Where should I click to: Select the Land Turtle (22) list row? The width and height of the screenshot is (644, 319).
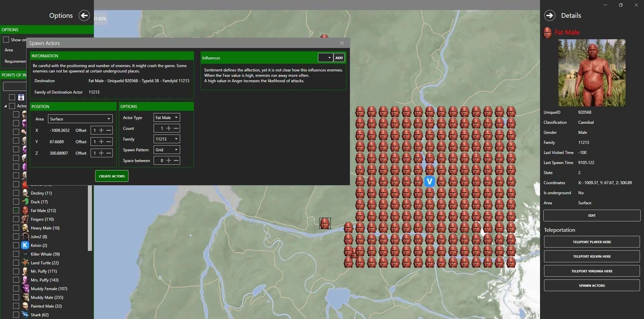click(x=45, y=263)
